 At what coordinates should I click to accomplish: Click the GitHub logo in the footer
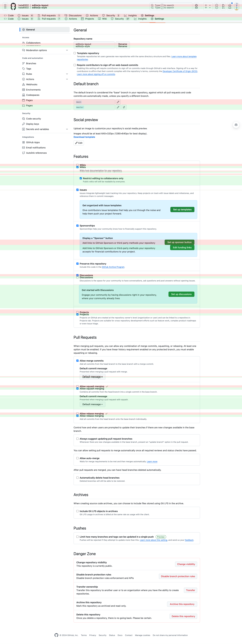coord(56,635)
